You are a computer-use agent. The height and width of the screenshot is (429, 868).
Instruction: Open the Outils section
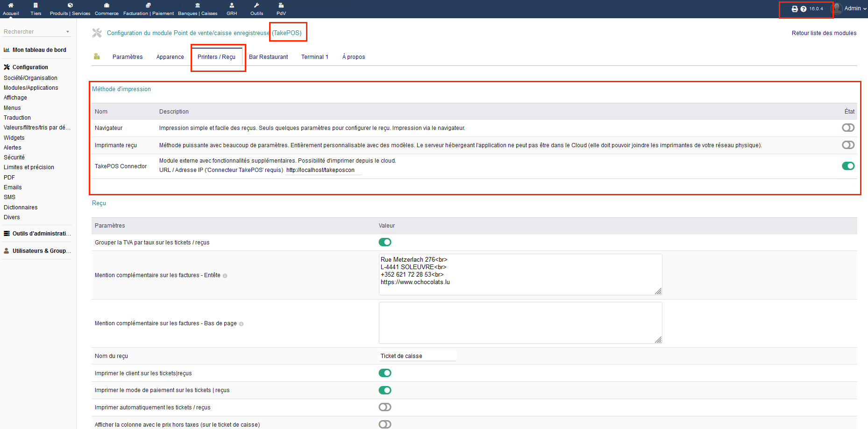[256, 8]
